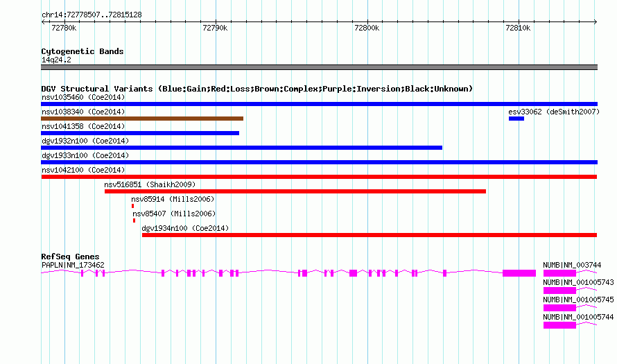Click the NUMB NM_001005744 magenta exon block
The height and width of the screenshot is (364, 617).
tap(559, 325)
